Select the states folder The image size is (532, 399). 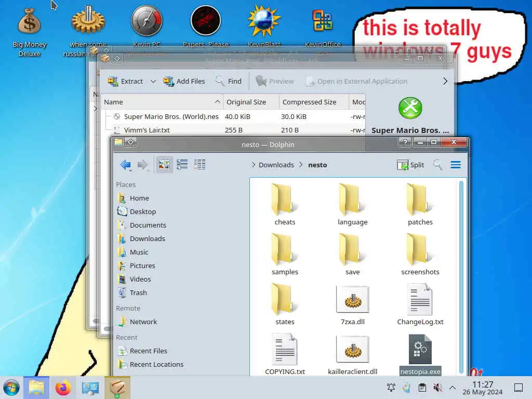coord(285,304)
